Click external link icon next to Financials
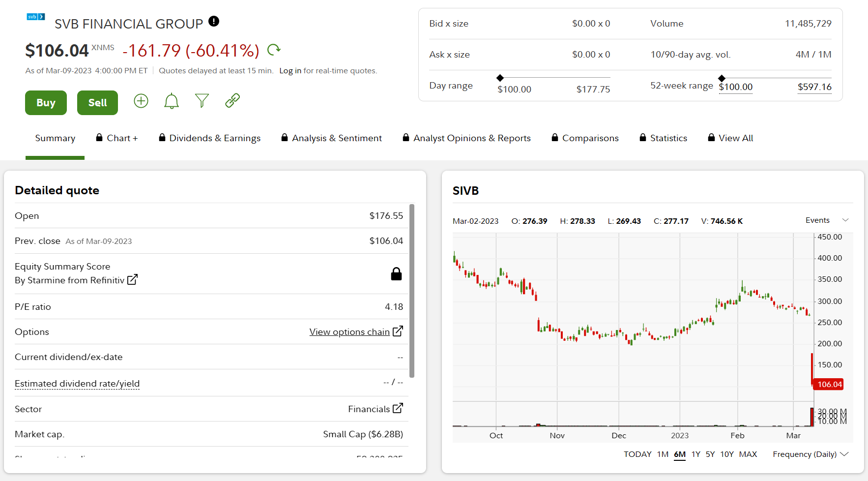The height and width of the screenshot is (481, 868). click(398, 408)
